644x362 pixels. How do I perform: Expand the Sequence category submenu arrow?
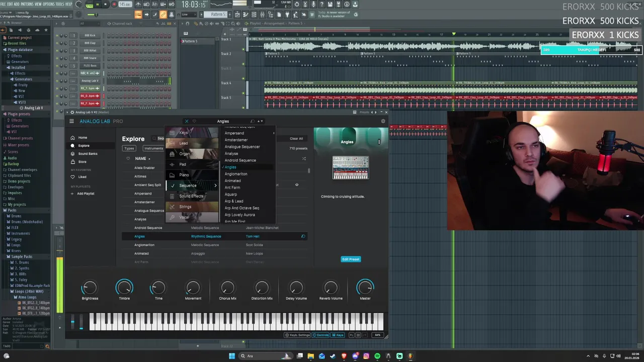[x=215, y=186]
